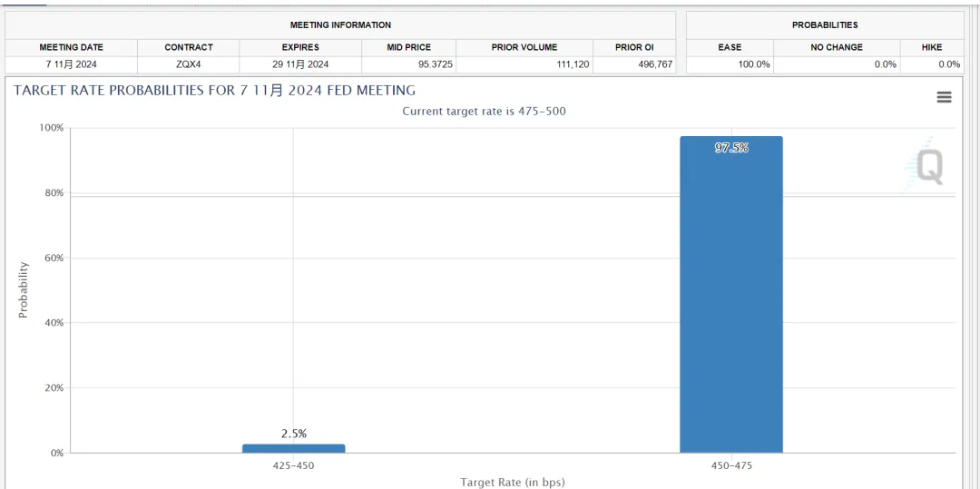980x489 pixels.
Task: Click the tall 450-475 probability bar
Action: coord(730,299)
